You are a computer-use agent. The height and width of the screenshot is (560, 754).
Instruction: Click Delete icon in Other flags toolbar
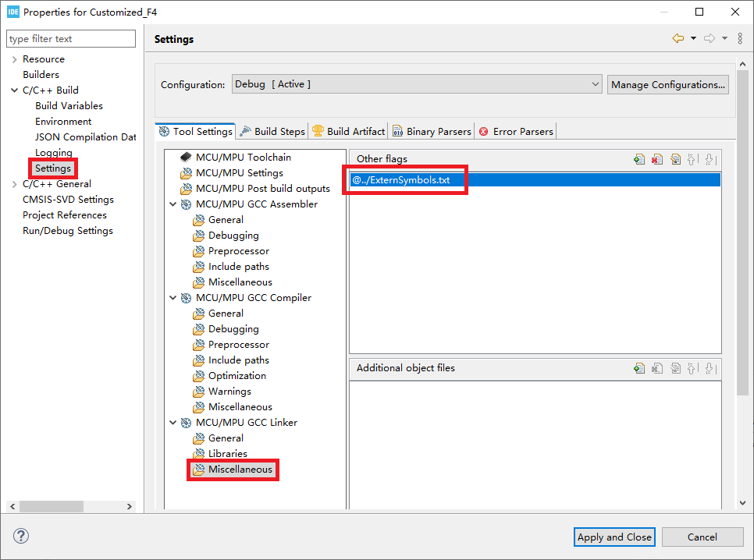[657, 159]
